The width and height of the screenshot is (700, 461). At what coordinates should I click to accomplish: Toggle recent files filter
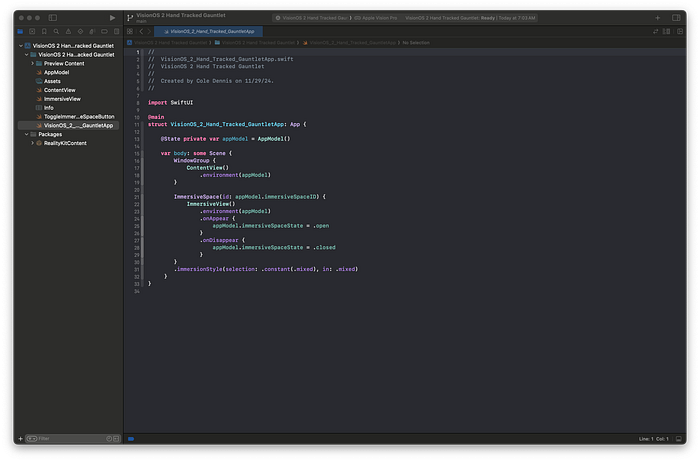click(x=109, y=439)
